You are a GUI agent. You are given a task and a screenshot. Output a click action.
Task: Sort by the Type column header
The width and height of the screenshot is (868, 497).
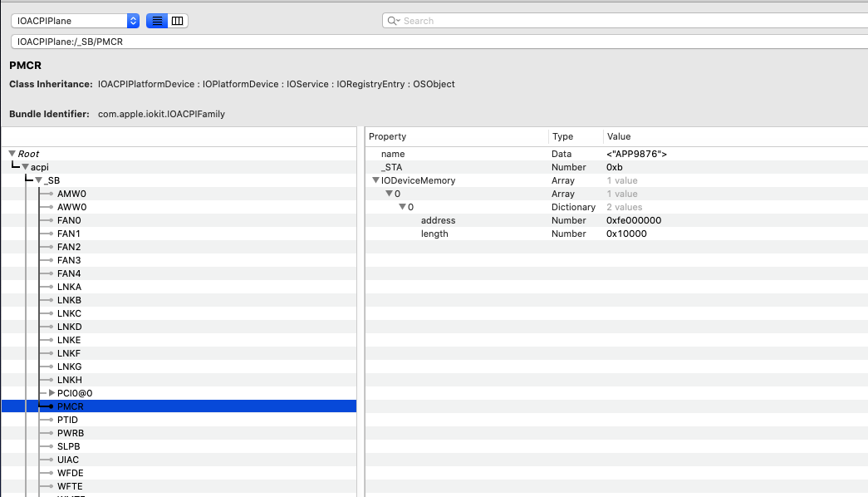point(575,136)
